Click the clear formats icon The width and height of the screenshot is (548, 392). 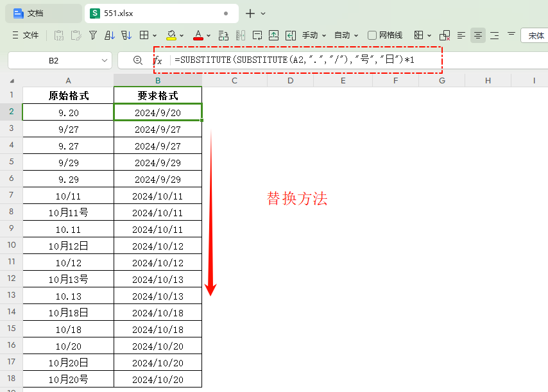tap(445, 35)
